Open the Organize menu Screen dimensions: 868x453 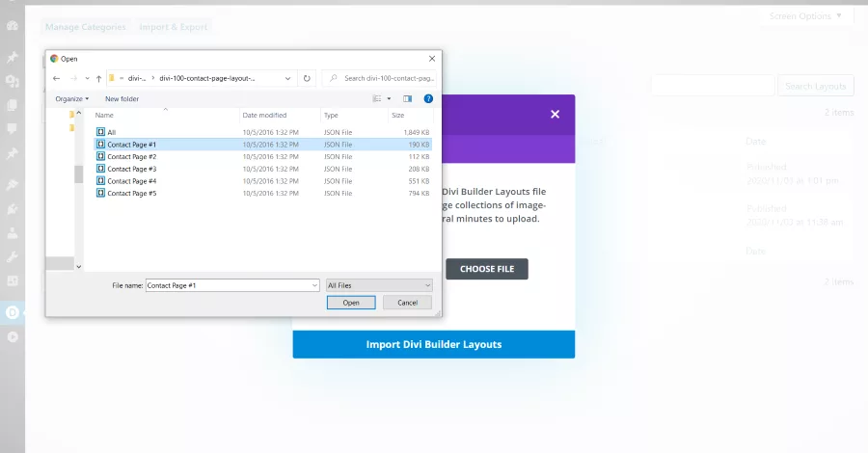point(72,99)
